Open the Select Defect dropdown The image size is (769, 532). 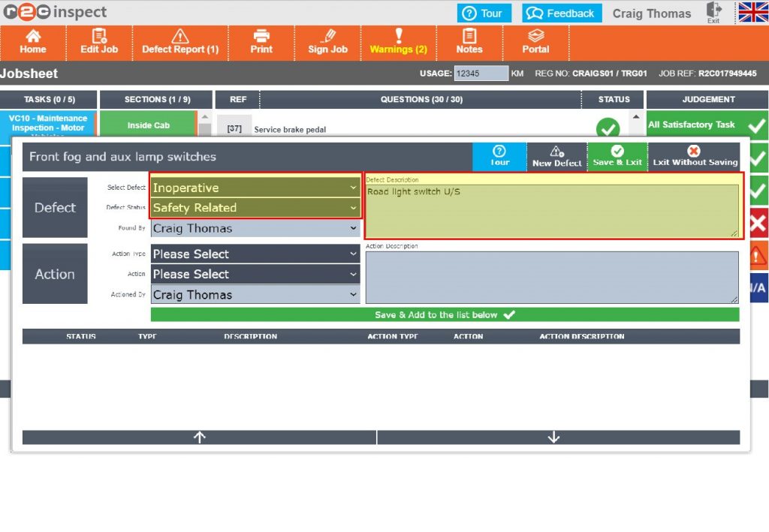point(255,188)
